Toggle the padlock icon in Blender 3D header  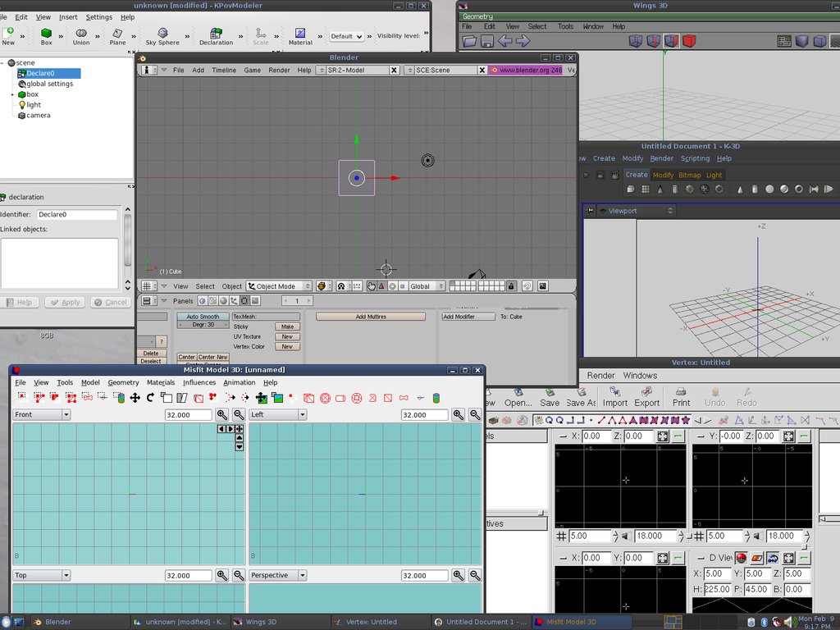click(511, 286)
